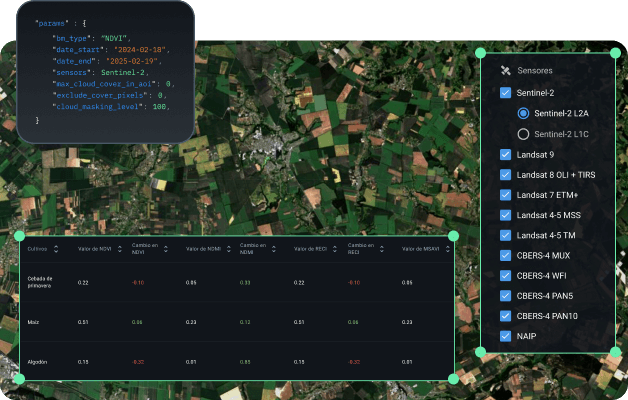Click Algodón RECI change -0.32
Viewport: 628px width, 400px height.
pos(354,362)
